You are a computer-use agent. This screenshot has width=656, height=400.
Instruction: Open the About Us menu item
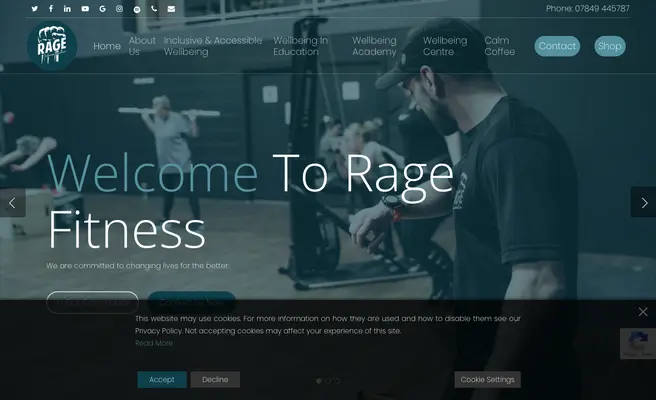[x=142, y=46]
